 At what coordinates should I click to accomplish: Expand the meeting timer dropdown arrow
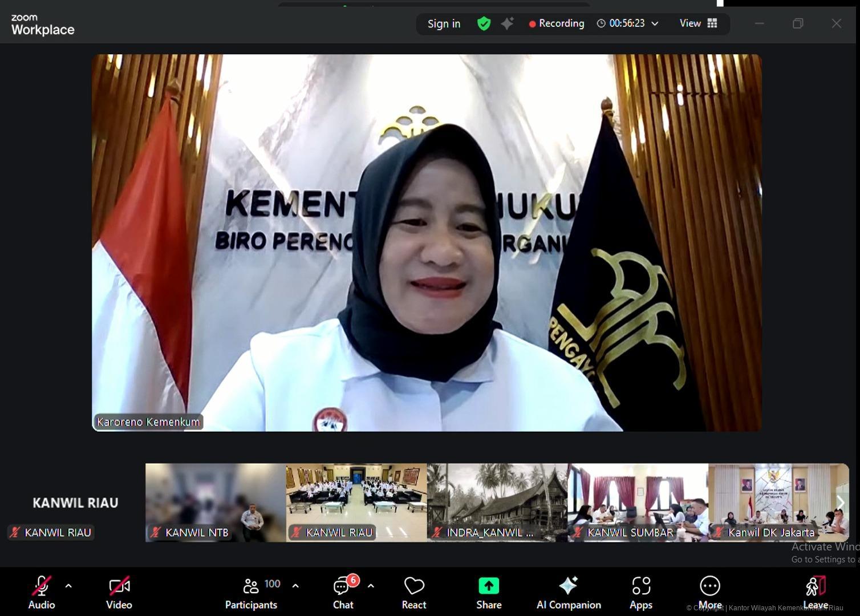point(655,23)
